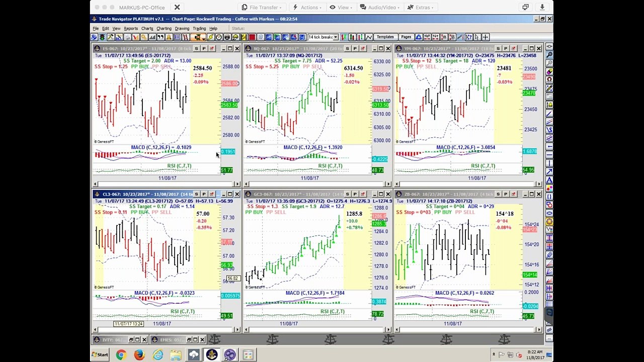Click the gold key toolbar icon
The height and width of the screenshot is (362, 644).
tap(144, 37)
